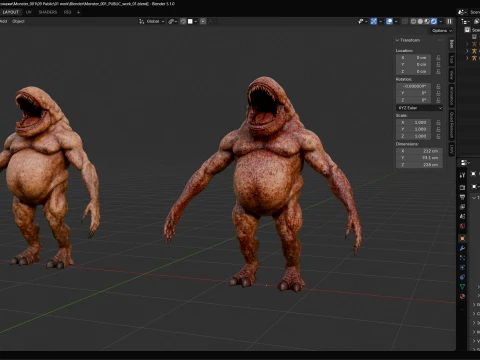Open the View Layer properties tab
This screenshot has width=480, height=360.
(462, 207)
